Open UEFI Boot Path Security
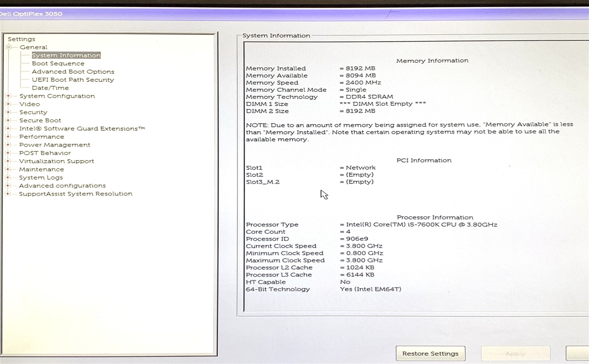Image resolution: width=589 pixels, height=364 pixels. [73, 80]
